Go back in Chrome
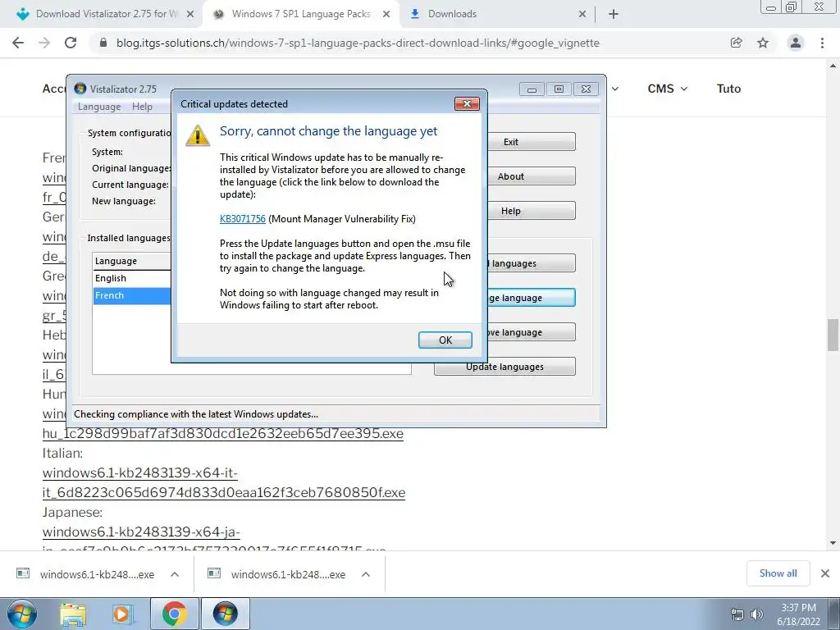840x630 pixels. pos(18,43)
